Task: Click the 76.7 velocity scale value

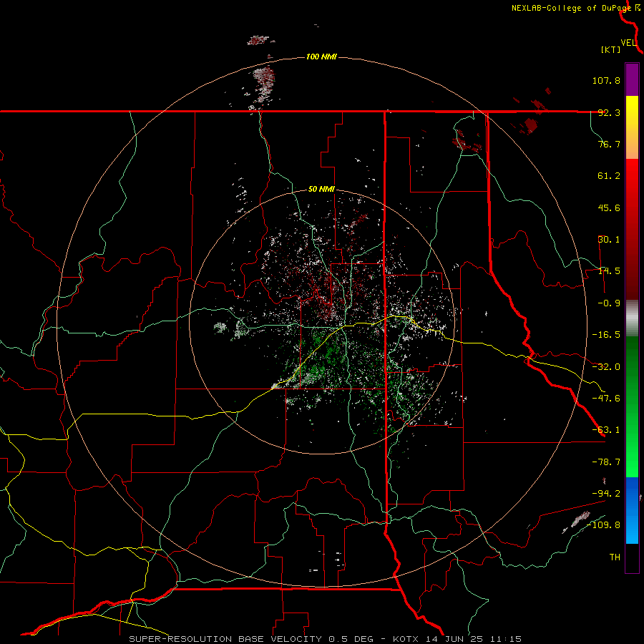Action: [x=609, y=144]
